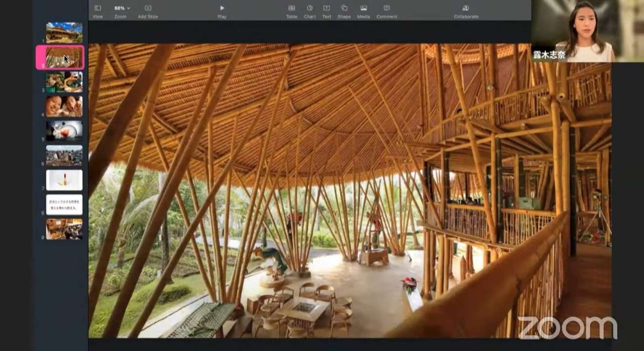Select slide 4 thumbnail with two faces
644x351 pixels.
64,106
